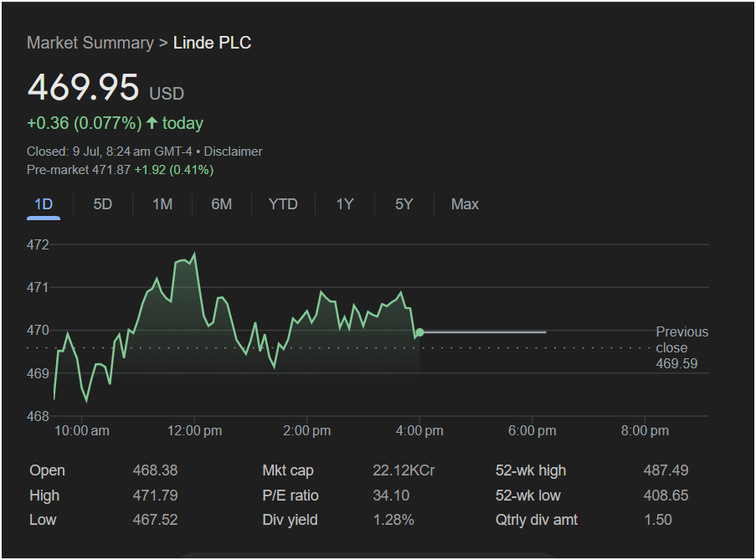Click the 52-wk low label
This screenshot has width=756, height=560.
click(528, 496)
